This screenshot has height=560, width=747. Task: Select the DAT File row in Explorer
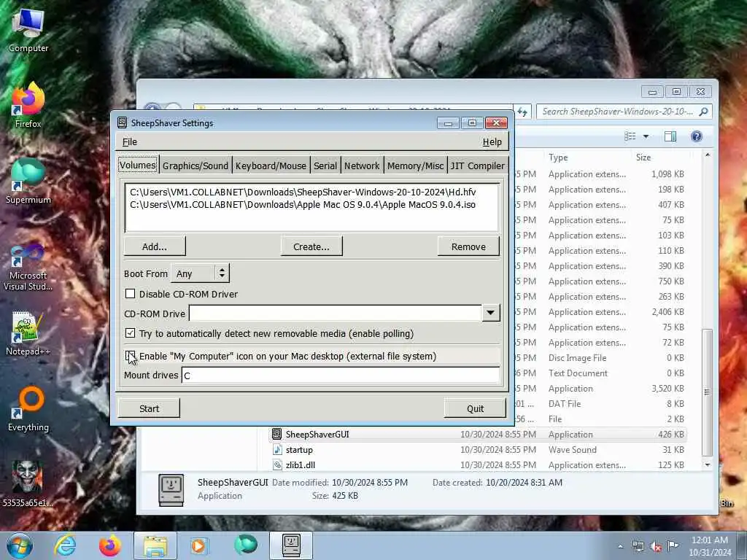click(x=601, y=404)
